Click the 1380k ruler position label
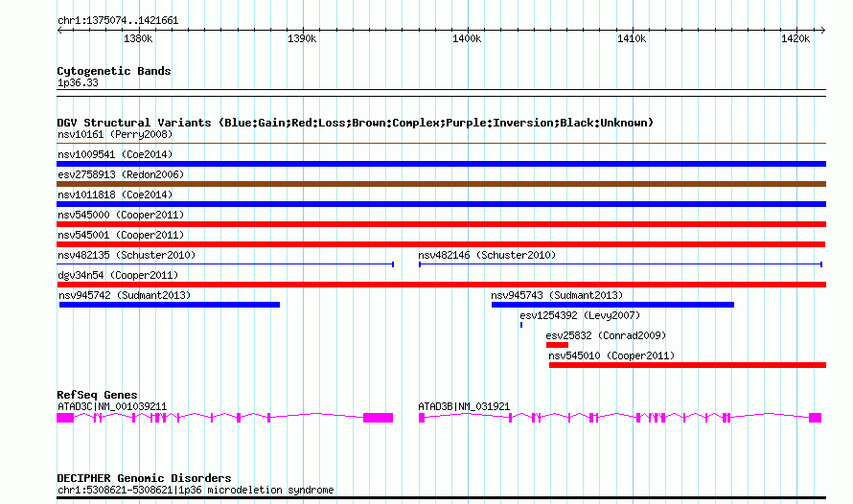Image resolution: width=853 pixels, height=504 pixels. coord(138,38)
